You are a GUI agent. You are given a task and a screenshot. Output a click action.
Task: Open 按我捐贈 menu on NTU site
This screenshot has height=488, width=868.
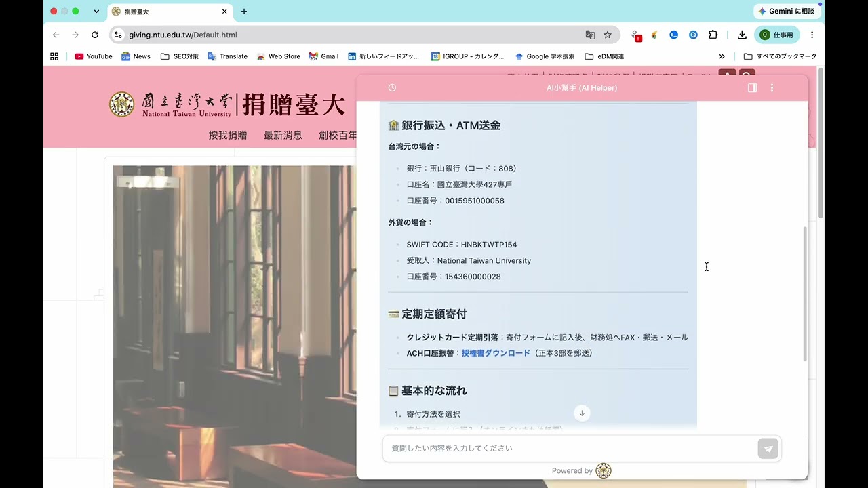pyautogui.click(x=228, y=135)
